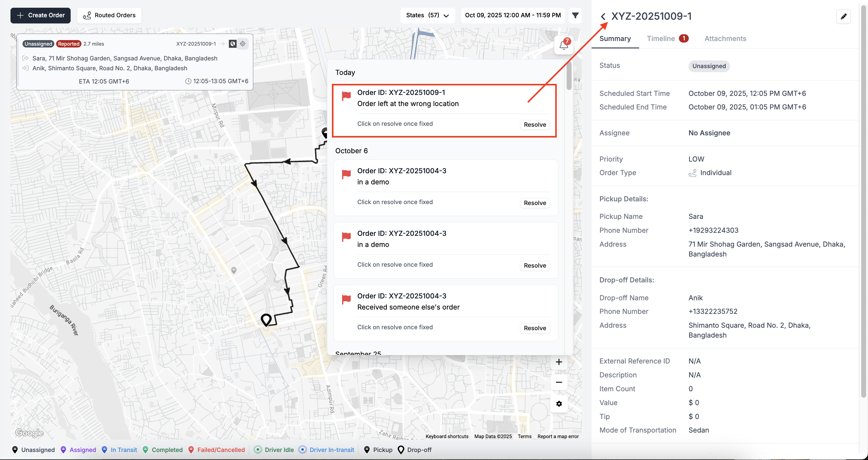Click the black drop-off marker on map
This screenshot has height=460, width=868.
coord(266,319)
